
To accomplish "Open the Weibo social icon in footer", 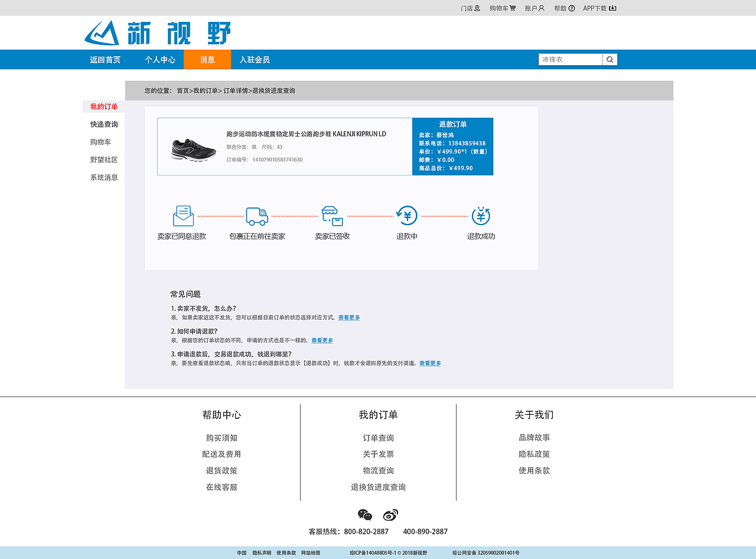I will click(x=390, y=515).
